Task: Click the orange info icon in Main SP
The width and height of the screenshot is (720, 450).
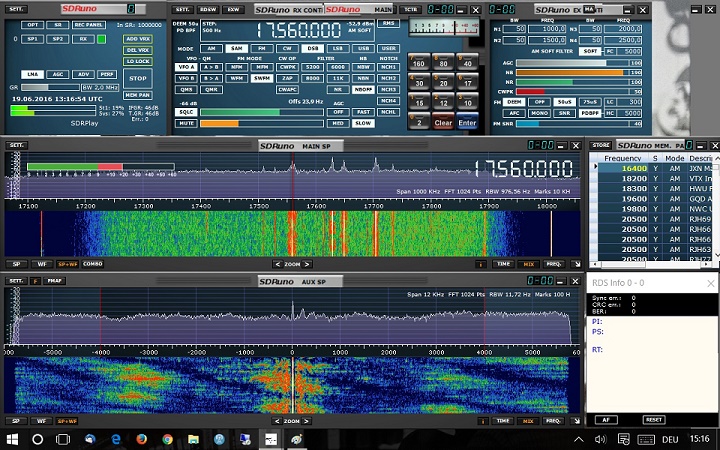Action: (481, 264)
